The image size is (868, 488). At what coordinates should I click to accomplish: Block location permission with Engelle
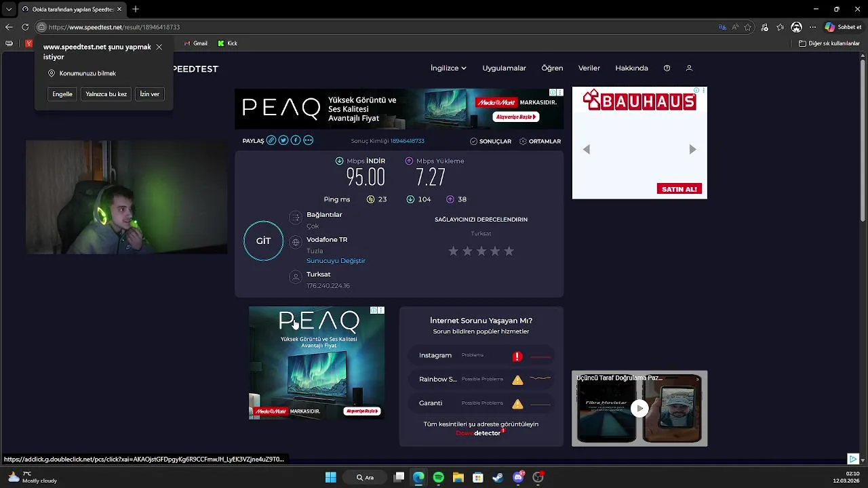click(x=62, y=94)
